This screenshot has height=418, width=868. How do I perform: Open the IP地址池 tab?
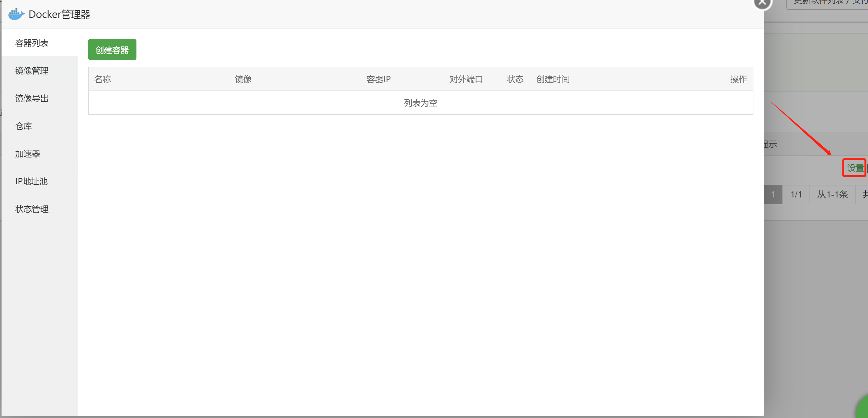[31, 181]
